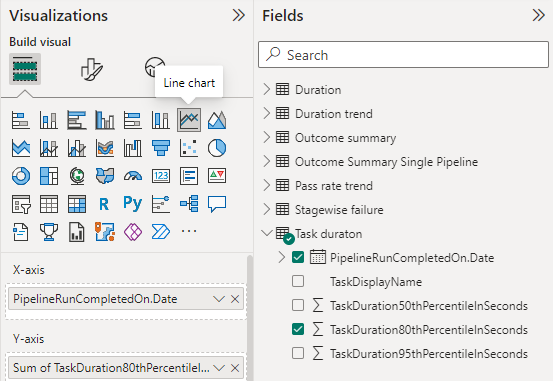Select the Matrix visual
Viewport: 553px width, 381px height.
click(77, 204)
